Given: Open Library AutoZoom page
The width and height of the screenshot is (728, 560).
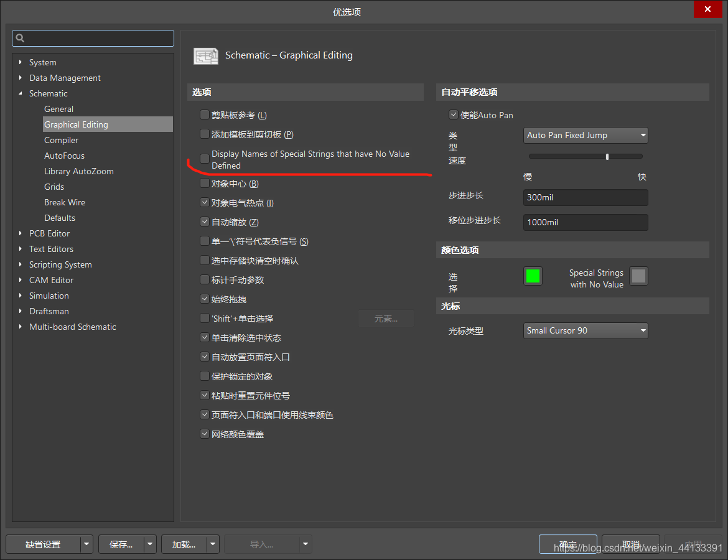Looking at the screenshot, I should [x=79, y=171].
